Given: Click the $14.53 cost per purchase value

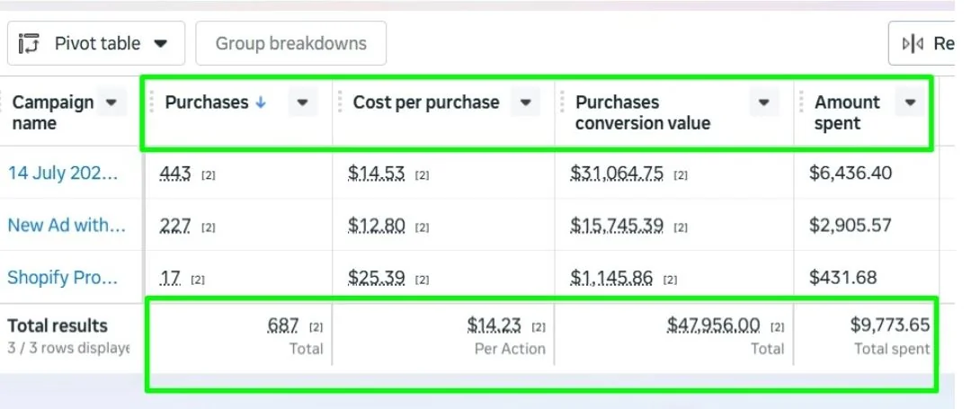Looking at the screenshot, I should pos(376,173).
